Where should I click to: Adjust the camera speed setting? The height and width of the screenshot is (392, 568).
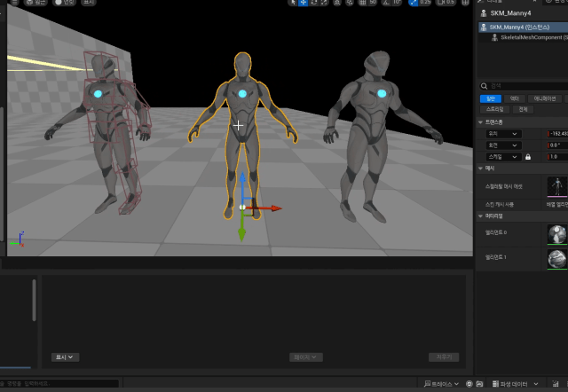click(446, 2)
